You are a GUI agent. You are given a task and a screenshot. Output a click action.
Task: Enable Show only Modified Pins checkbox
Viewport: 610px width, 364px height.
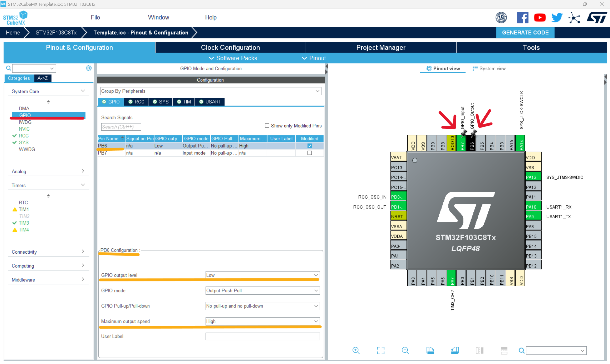point(267,126)
